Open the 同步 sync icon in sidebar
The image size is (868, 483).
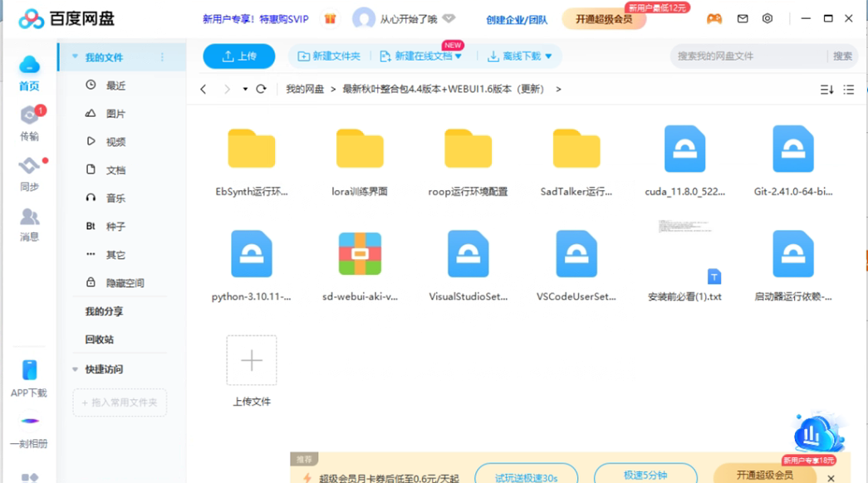[x=29, y=167]
